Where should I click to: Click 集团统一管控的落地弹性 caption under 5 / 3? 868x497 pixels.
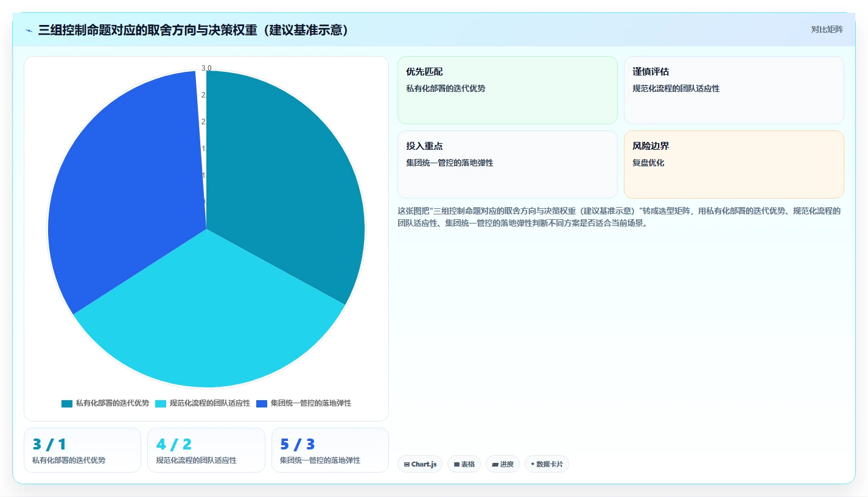click(320, 460)
